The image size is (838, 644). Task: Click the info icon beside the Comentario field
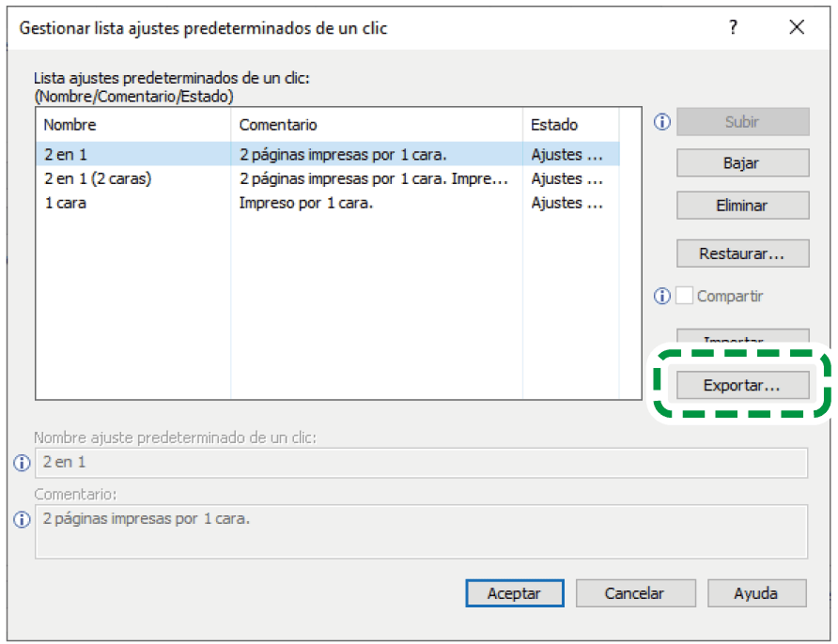[x=23, y=519]
